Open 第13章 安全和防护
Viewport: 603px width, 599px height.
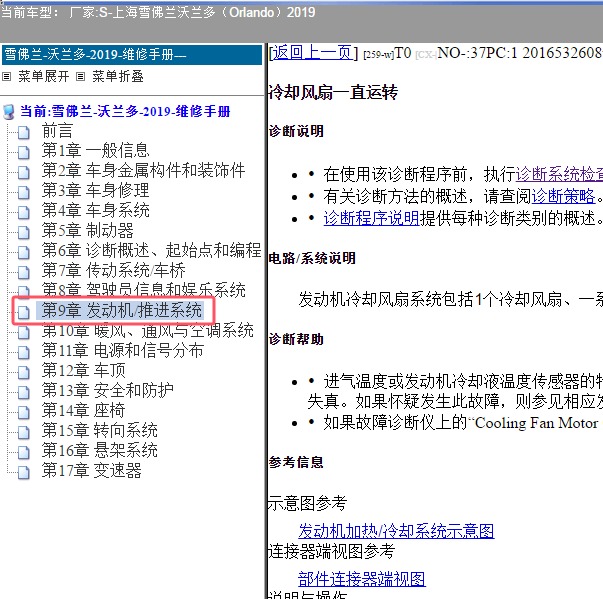(107, 390)
